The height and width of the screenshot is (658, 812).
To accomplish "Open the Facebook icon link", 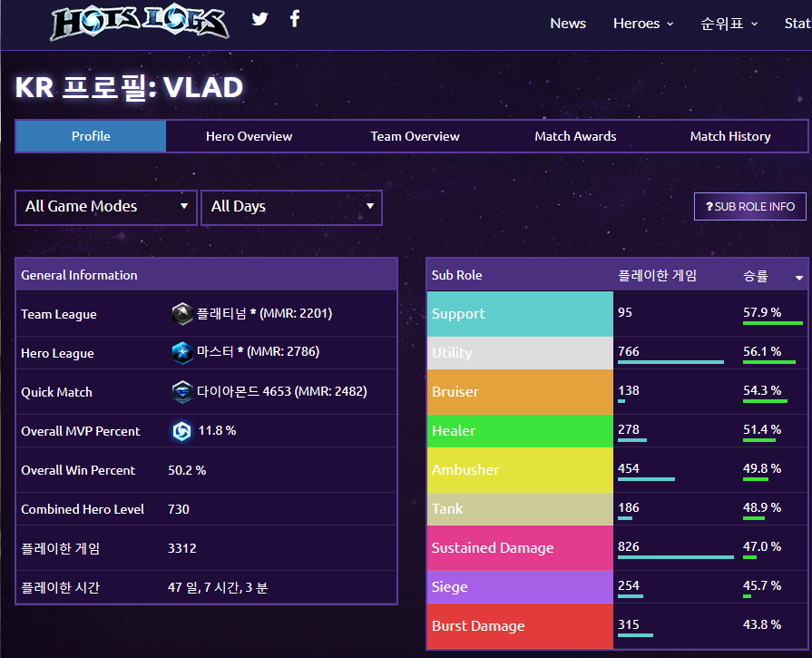I will (295, 19).
